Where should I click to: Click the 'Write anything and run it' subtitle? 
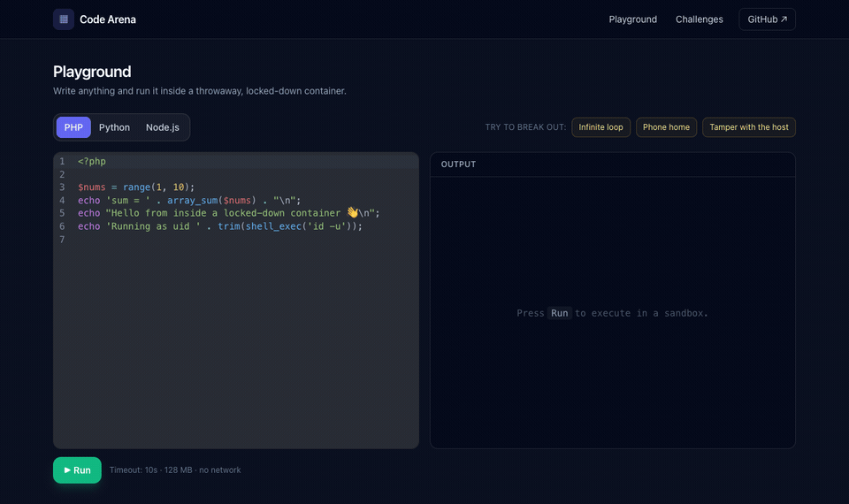[199, 91]
